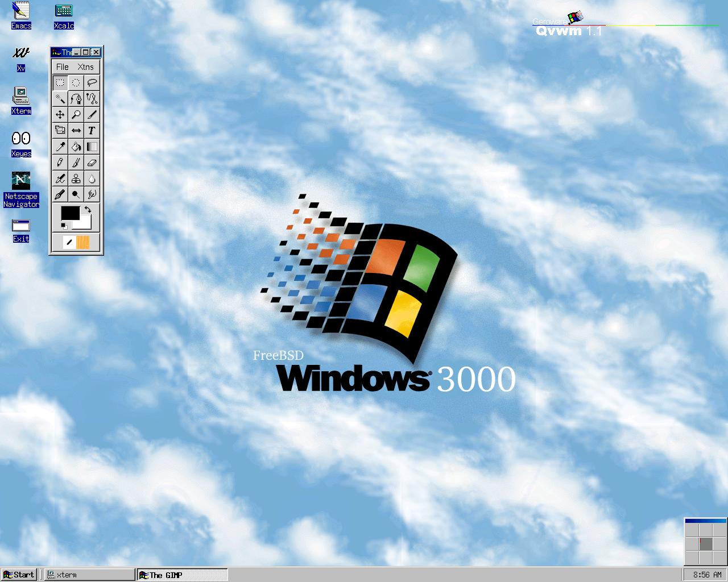The width and height of the screenshot is (728, 582).
Task: Select the Bucket Fill tool
Action: click(76, 146)
